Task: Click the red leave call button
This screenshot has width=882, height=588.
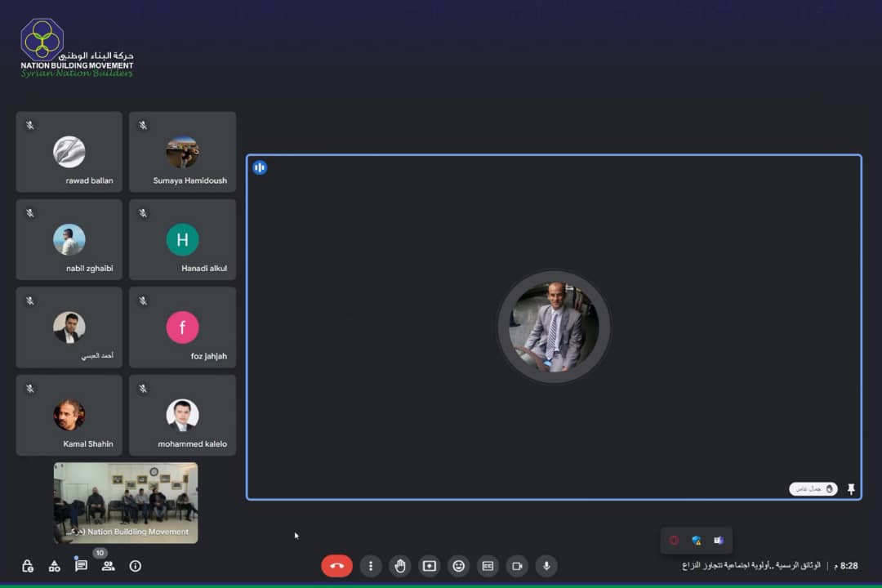Action: tap(336, 566)
